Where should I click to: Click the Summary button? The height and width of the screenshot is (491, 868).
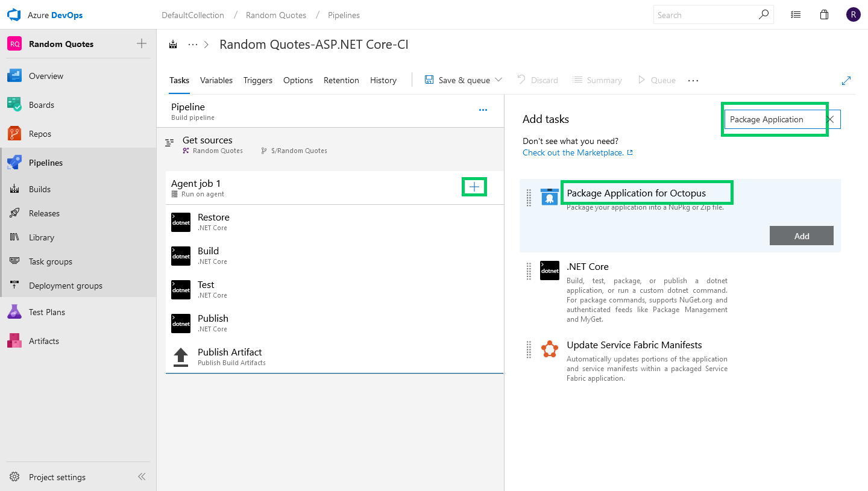tap(597, 80)
